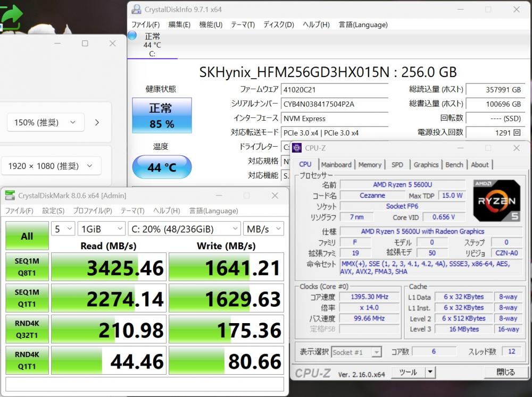Open the 1GiB test size dropdown
532x397 pixels.
[x=101, y=229]
